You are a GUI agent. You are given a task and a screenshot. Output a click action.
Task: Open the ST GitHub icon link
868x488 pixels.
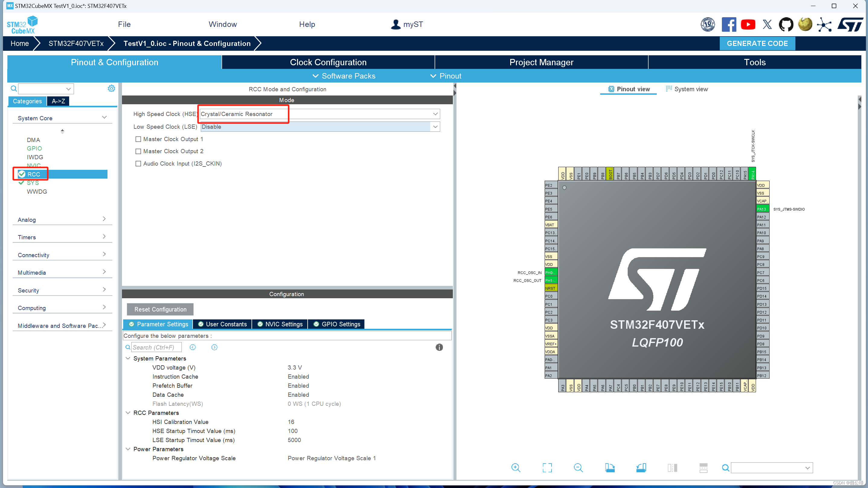(x=786, y=24)
